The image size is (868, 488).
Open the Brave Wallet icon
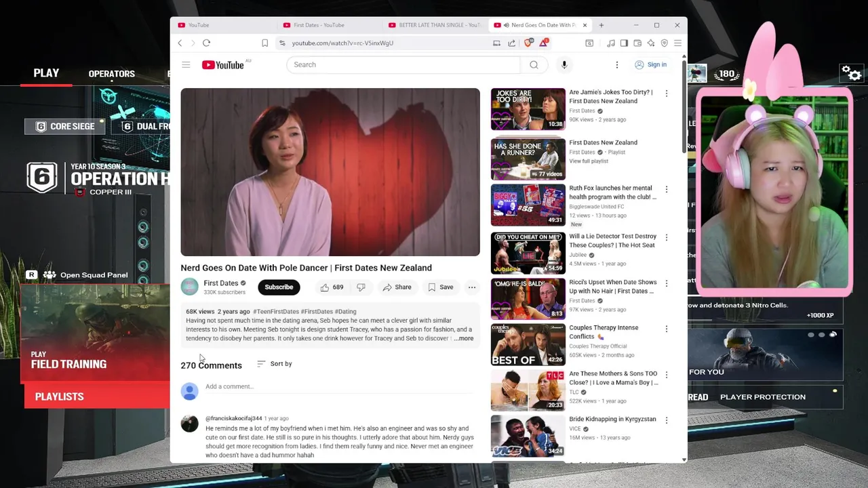[x=637, y=43]
